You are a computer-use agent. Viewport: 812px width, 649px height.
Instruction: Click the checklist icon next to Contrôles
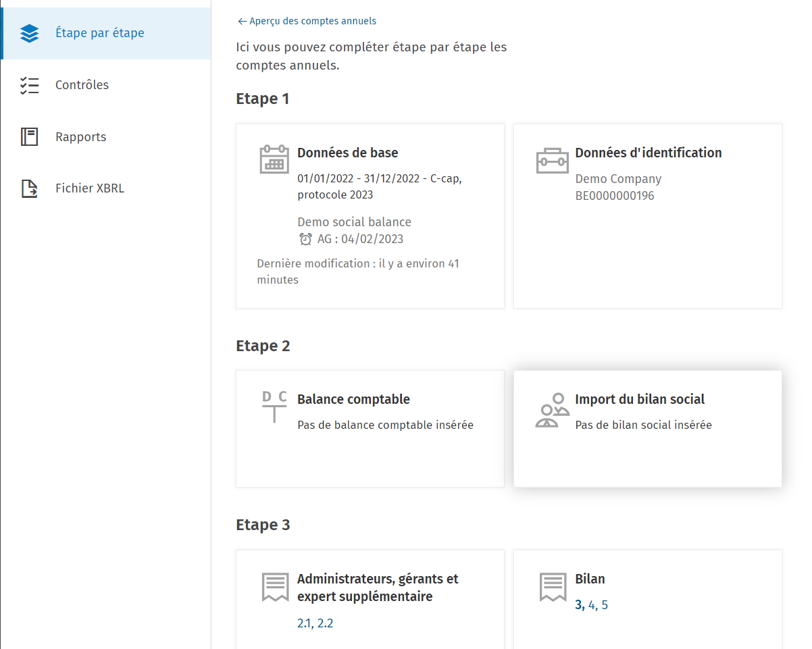tap(30, 85)
